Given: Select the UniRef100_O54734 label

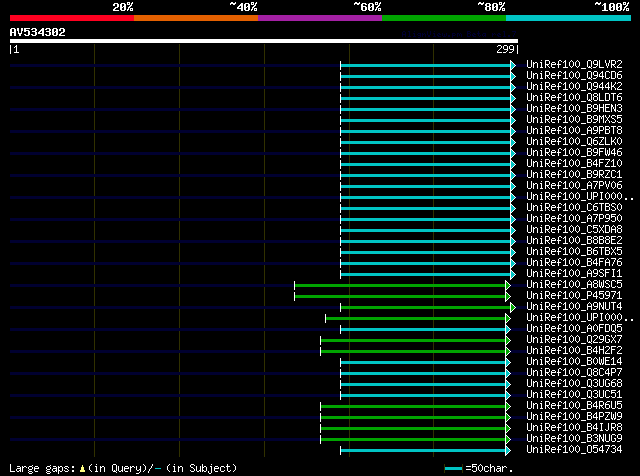Looking at the screenshot, I should [574, 450].
